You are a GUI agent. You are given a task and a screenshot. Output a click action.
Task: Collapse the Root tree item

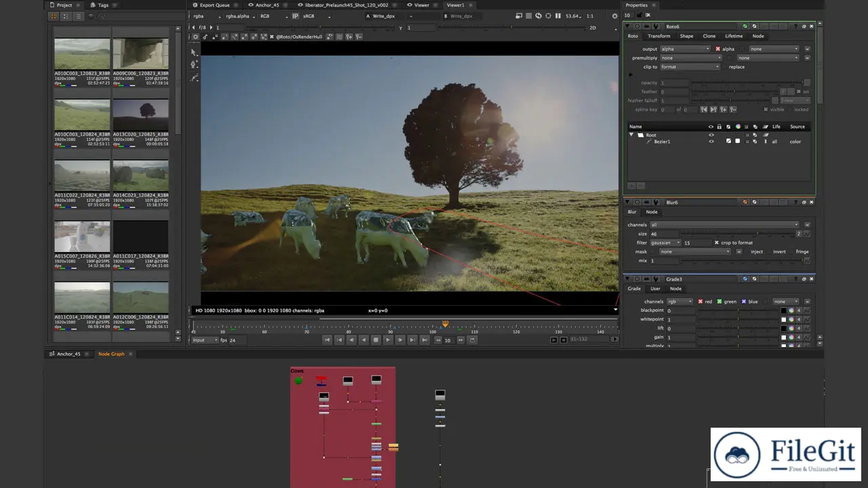coord(632,135)
